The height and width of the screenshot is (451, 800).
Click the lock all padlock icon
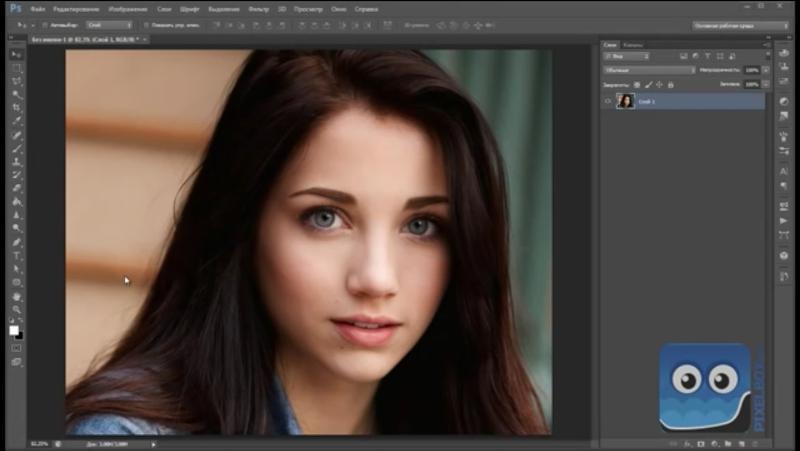670,84
